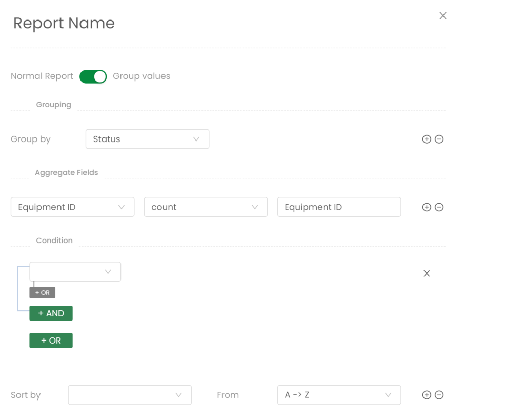525x420 pixels.
Task: Click the Condition section heading
Action: pyautogui.click(x=54, y=241)
